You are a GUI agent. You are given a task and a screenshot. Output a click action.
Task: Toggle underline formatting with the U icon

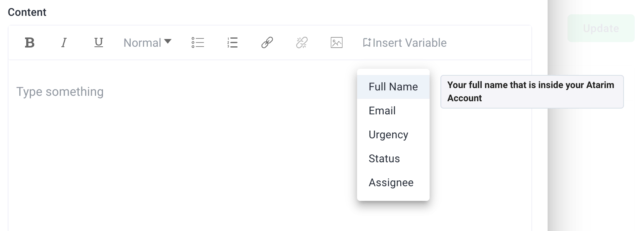(99, 42)
